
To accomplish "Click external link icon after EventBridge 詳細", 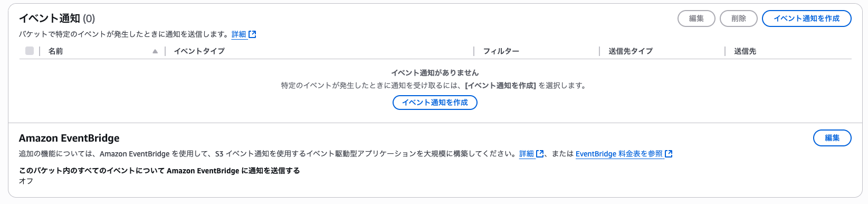I will (x=540, y=154).
